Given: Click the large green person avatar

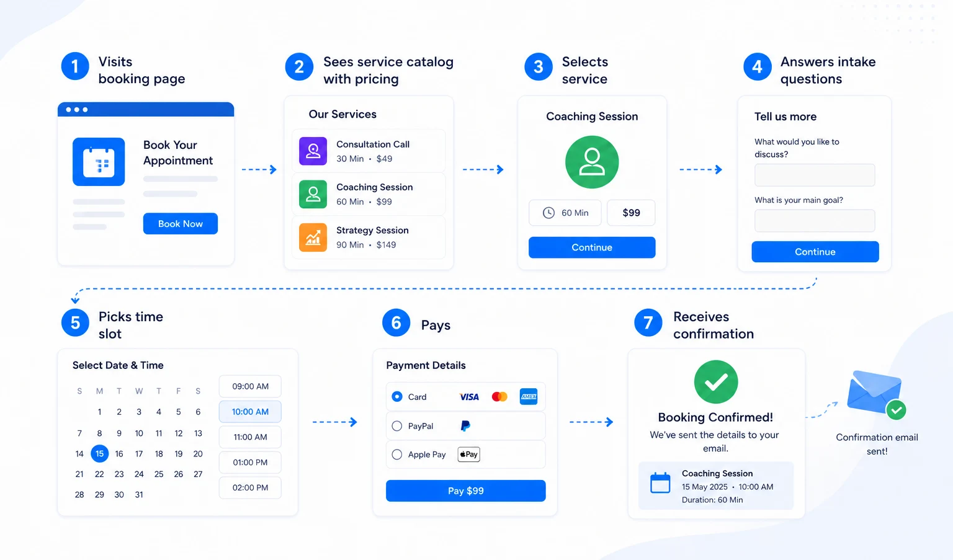Looking at the screenshot, I should tap(592, 162).
